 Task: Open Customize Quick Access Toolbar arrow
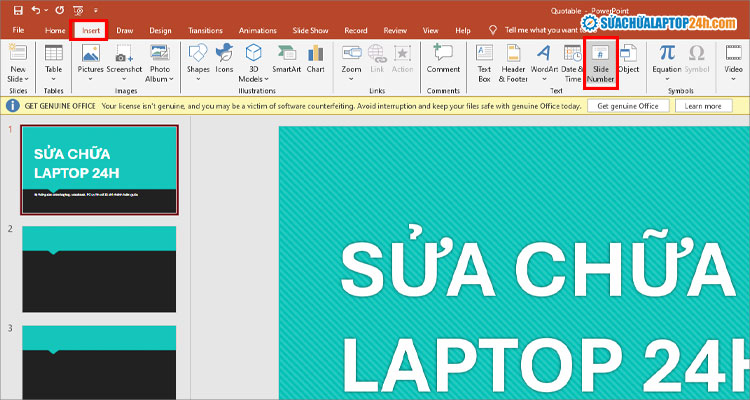pyautogui.click(x=96, y=10)
